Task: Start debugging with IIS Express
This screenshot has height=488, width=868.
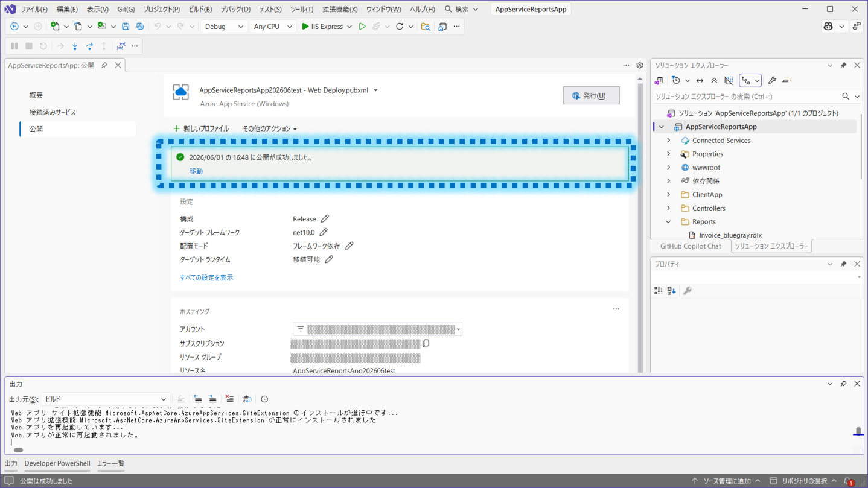Action: 322,27
